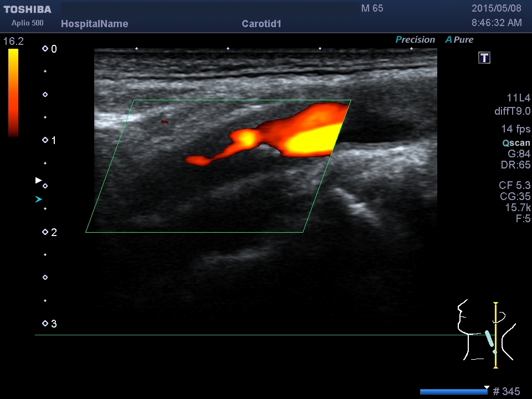Click the color Doppler velocity scale bar
The height and width of the screenshot is (399, 532).
(x=13, y=92)
